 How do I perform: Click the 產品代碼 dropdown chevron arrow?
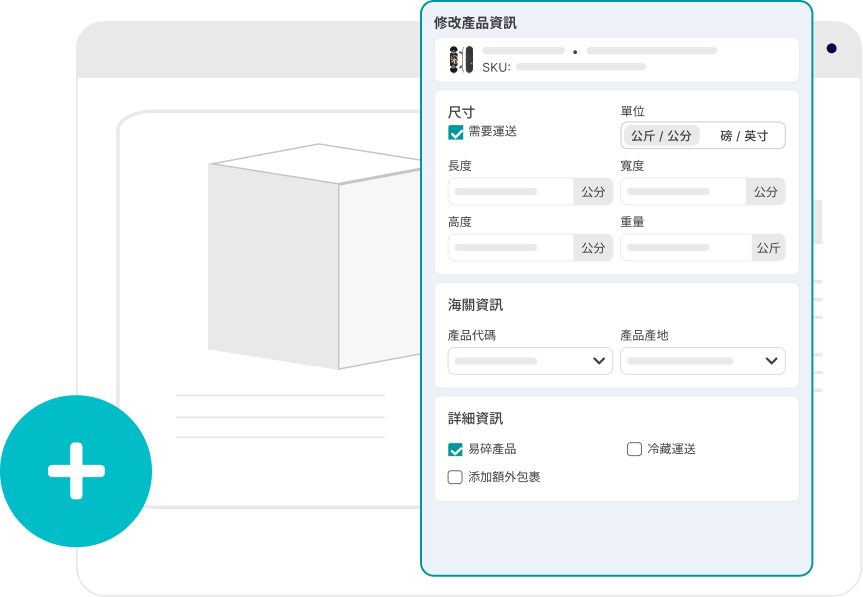(601, 361)
